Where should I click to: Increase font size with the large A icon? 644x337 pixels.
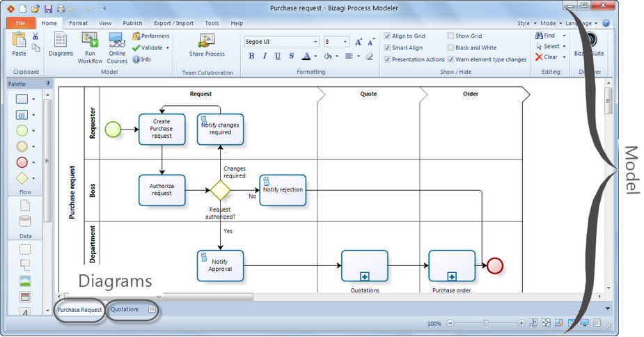pyautogui.click(x=359, y=42)
